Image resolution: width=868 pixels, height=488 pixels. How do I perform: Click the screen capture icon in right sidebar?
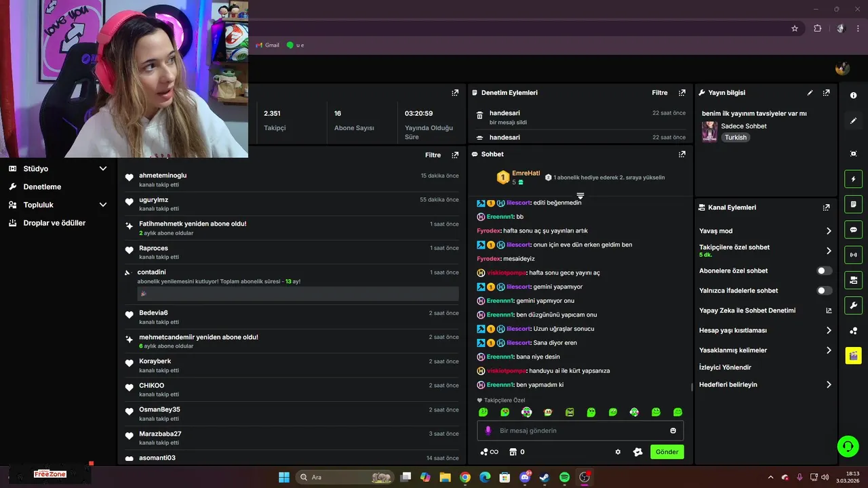853,154
